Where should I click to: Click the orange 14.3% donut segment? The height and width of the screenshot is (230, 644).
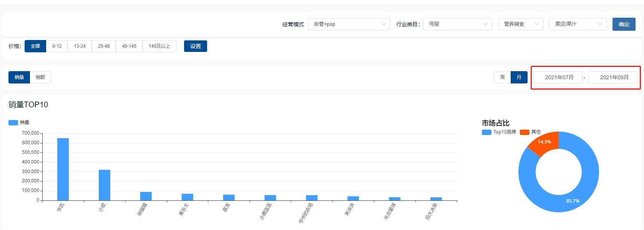coord(546,143)
